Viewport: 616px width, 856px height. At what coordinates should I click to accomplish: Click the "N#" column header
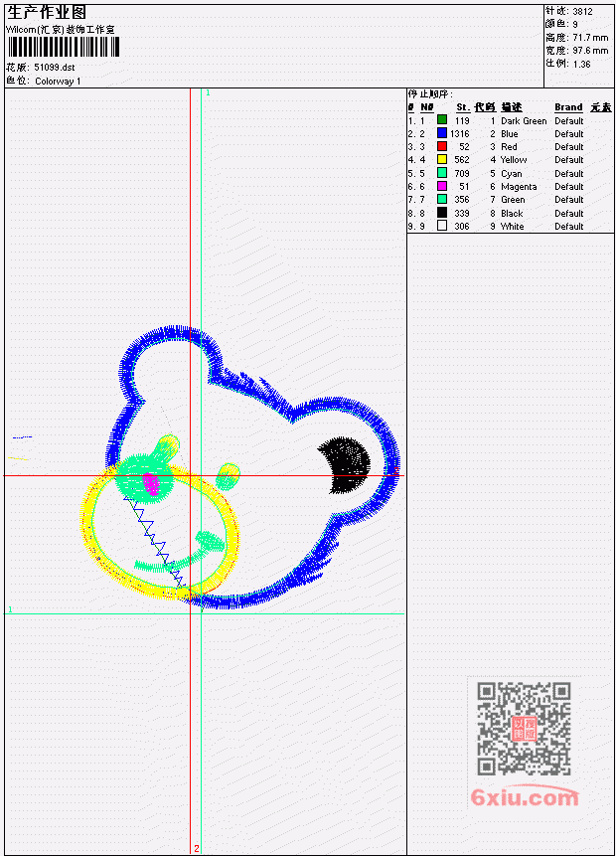(427, 107)
